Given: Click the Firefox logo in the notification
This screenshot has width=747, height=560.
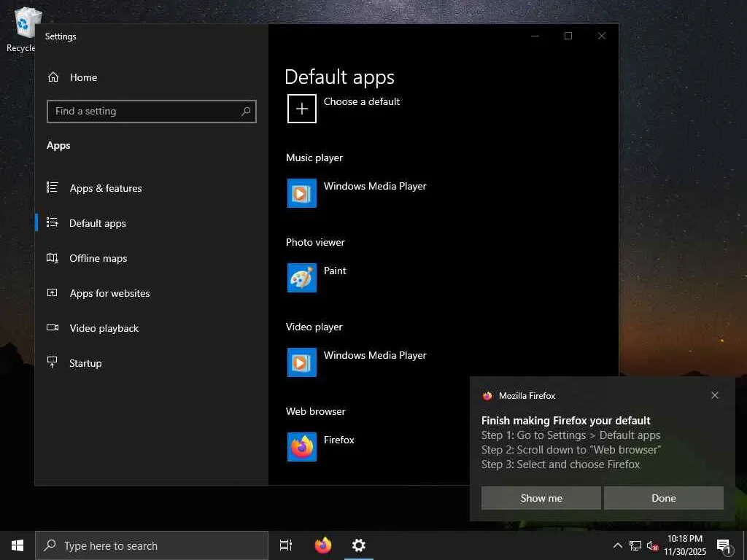Looking at the screenshot, I should (487, 396).
